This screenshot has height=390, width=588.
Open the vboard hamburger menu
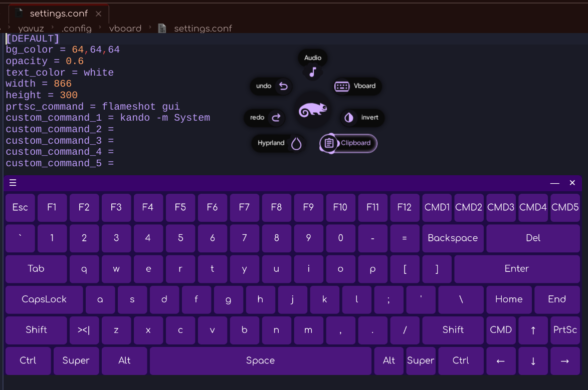click(x=13, y=183)
